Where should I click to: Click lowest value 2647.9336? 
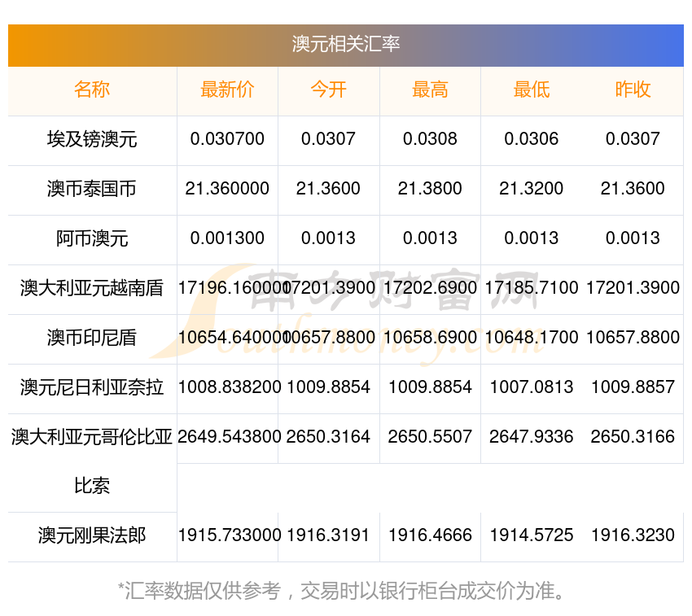tap(532, 436)
